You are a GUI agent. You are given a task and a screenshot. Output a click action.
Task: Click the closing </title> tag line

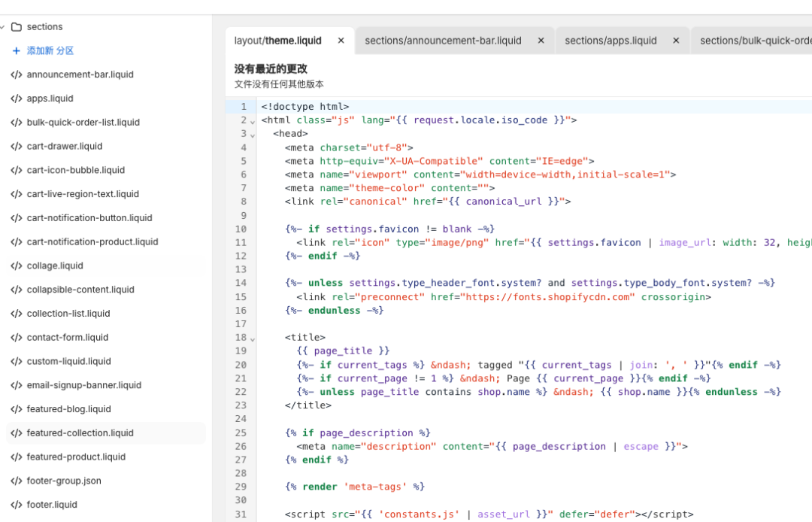click(308, 405)
